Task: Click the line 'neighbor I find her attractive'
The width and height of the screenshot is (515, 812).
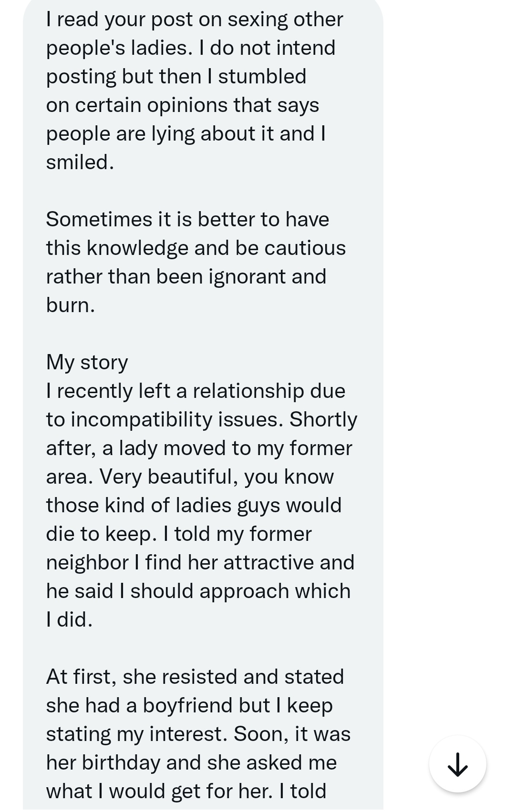Action: coord(200,562)
